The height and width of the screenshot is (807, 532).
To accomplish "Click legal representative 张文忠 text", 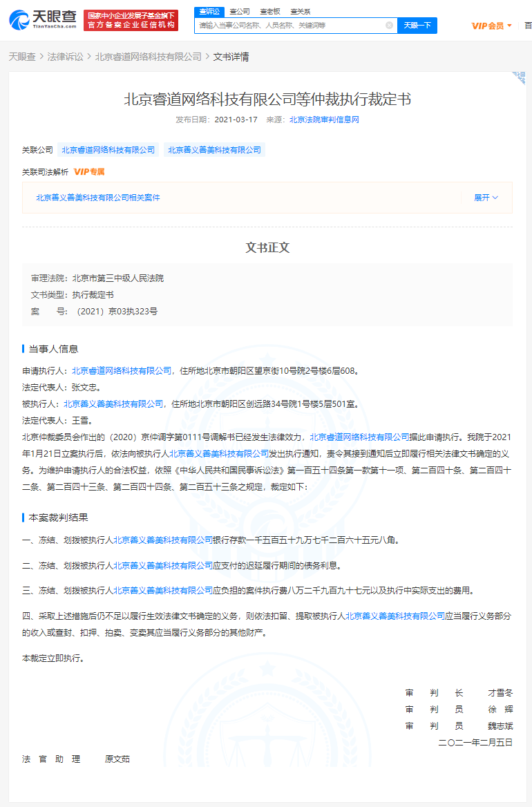I will coord(84,387).
